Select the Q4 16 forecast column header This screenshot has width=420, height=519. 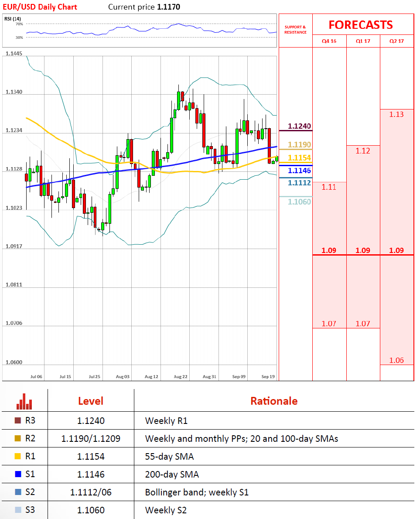pos(329,41)
